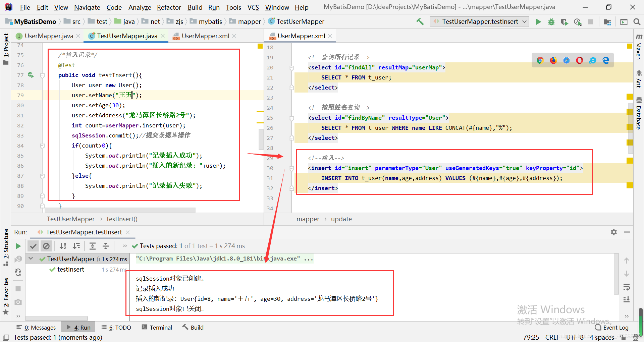This screenshot has height=342, width=644.
Task: Run with coverage icon in toolbar
Action: pyautogui.click(x=565, y=22)
